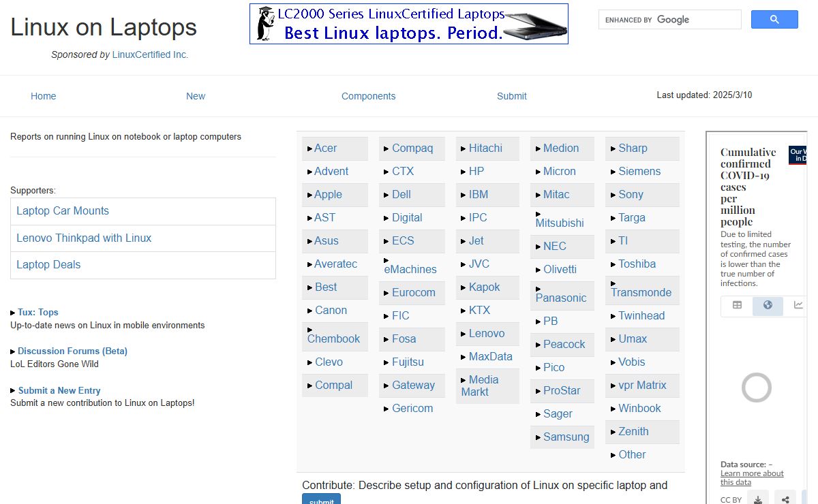This screenshot has height=504, width=818.
Task: Open the Gateway manufacturer entry
Action: (x=413, y=385)
